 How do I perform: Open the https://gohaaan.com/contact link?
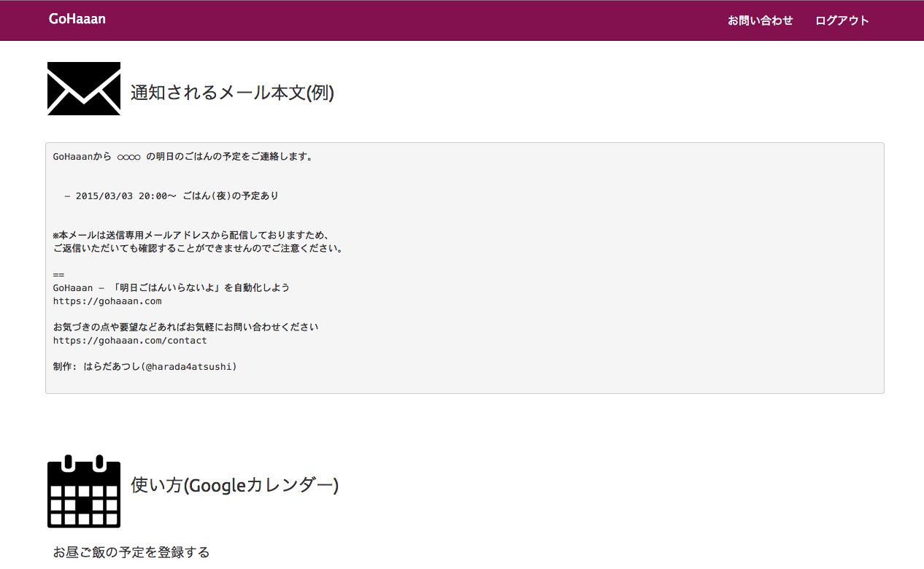click(x=130, y=340)
